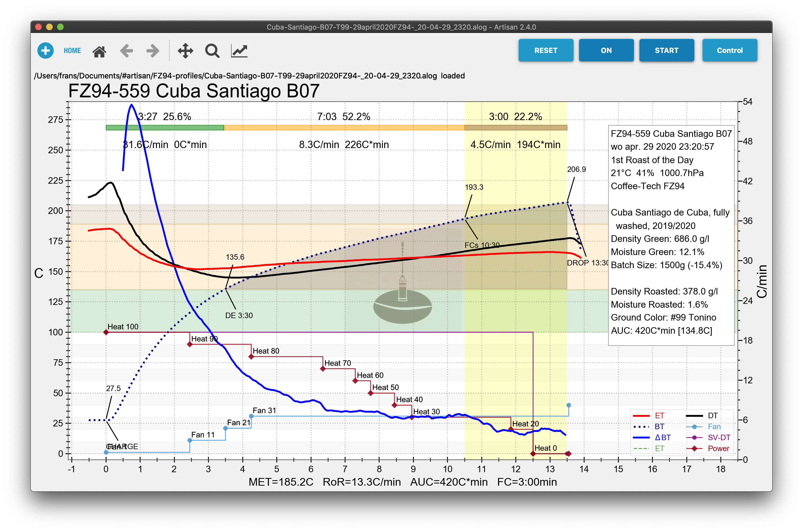This screenshot has height=532, width=803.
Task: Toggle the DT legend entry
Action: point(702,416)
